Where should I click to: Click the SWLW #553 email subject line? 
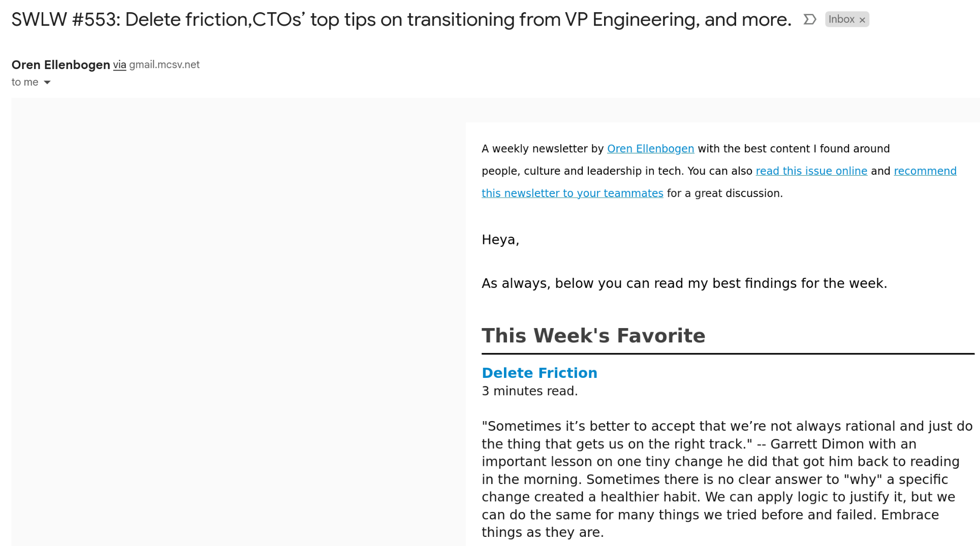point(401,20)
